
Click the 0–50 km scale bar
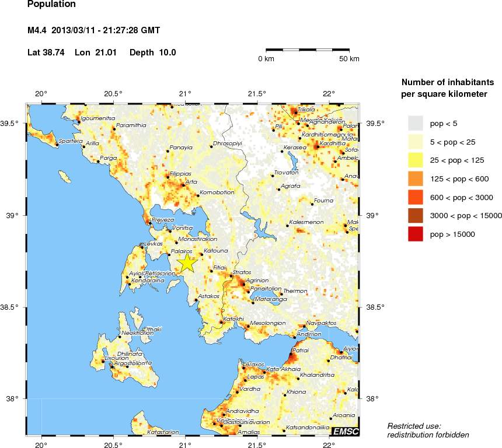pos(308,50)
